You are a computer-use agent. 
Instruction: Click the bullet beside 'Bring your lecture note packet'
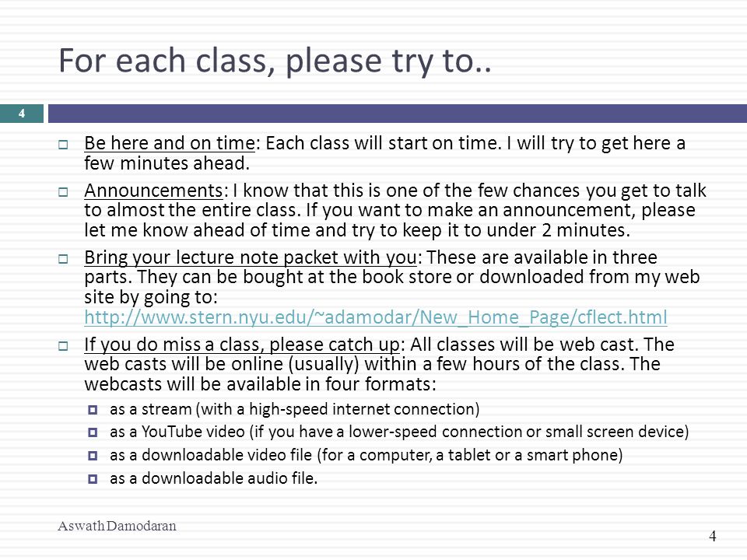coord(63,259)
